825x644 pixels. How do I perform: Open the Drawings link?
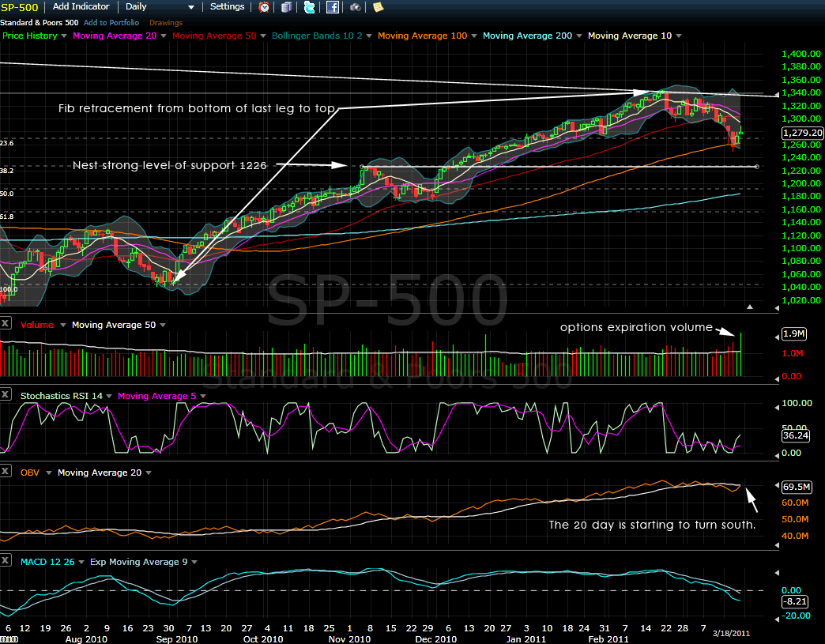pyautogui.click(x=166, y=23)
